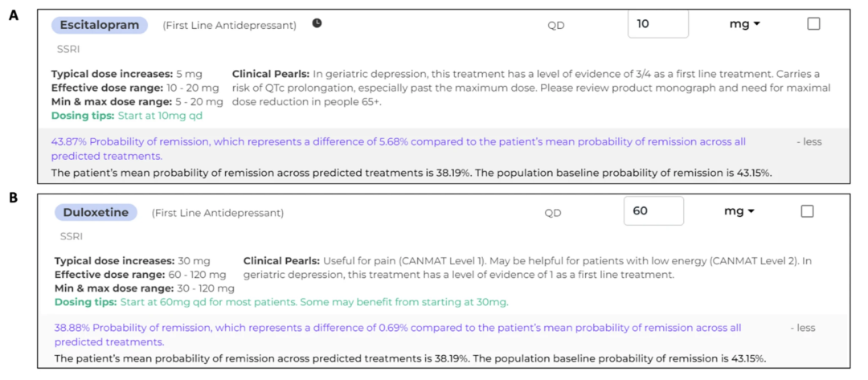
Task: Click the 38.88% probability of remission text
Action: pyautogui.click(x=398, y=335)
